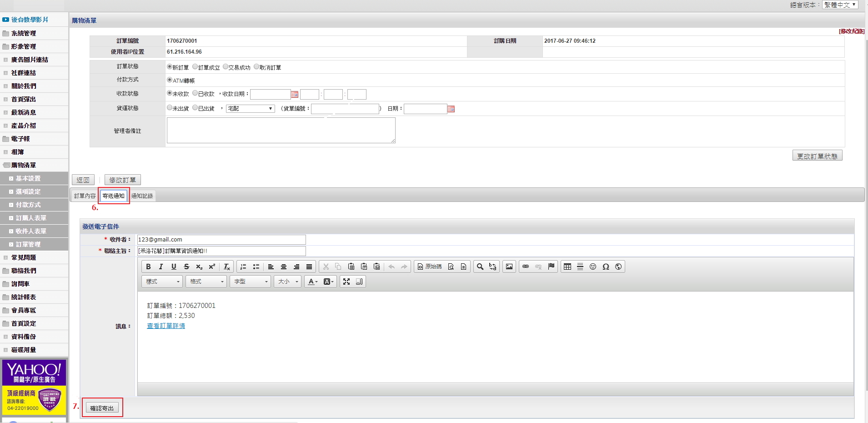Switch to the 通知記錄 tab
This screenshot has width=868, height=423.
tap(142, 196)
